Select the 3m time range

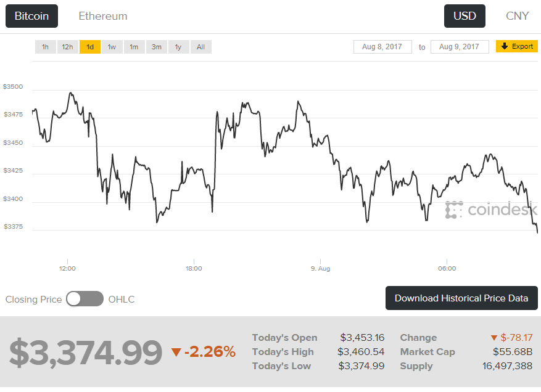[156, 47]
